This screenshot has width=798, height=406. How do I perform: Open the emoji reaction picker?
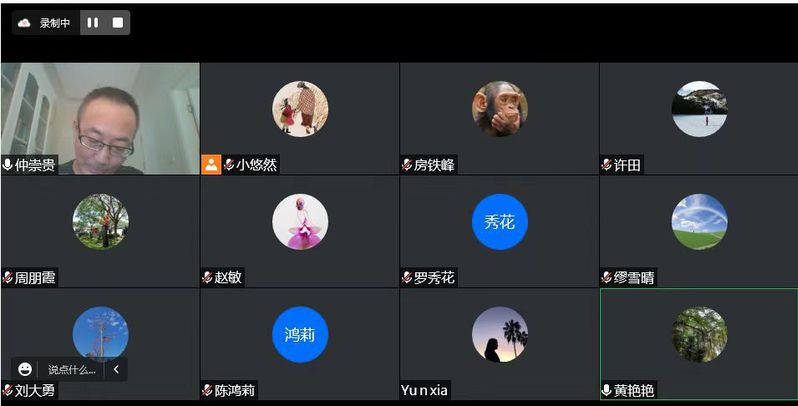24,369
